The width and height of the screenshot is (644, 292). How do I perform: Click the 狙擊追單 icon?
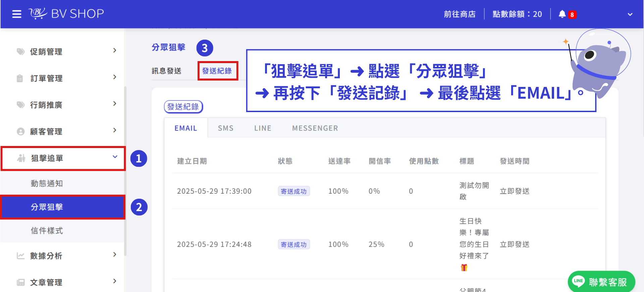click(x=21, y=158)
